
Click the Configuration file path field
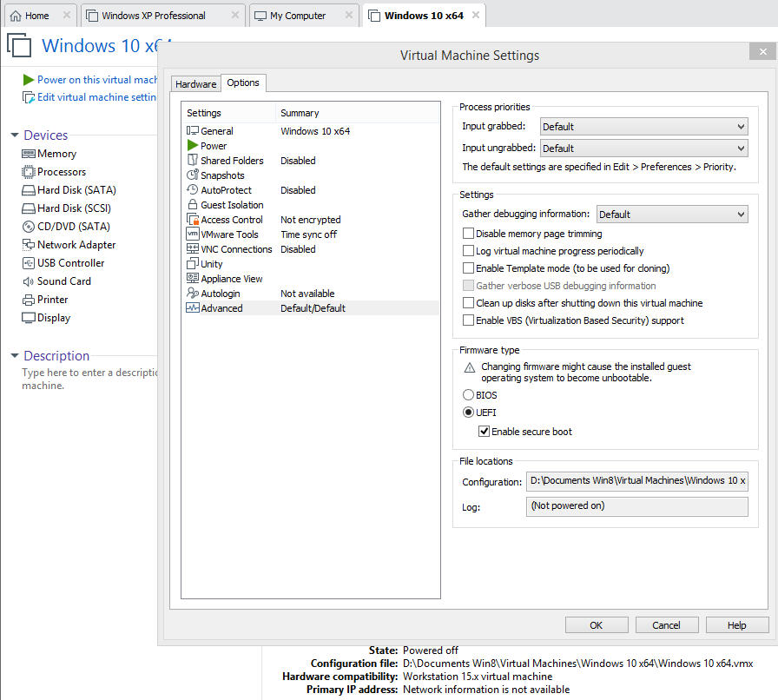click(x=636, y=481)
